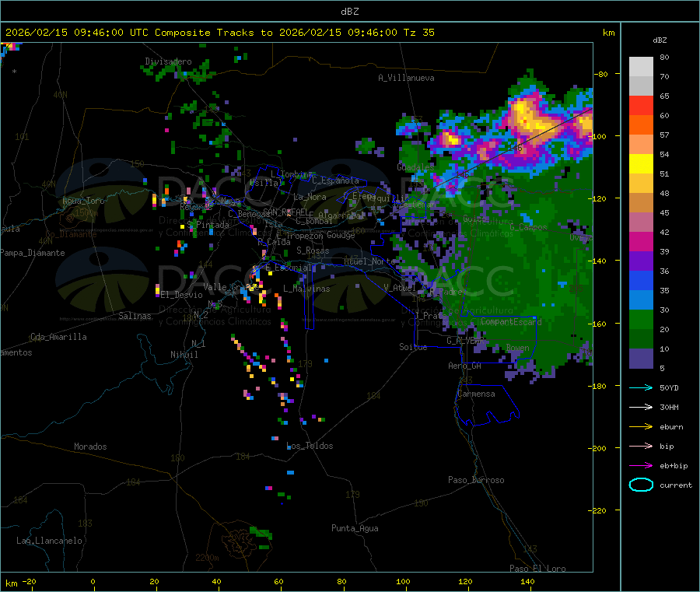Image resolution: width=700 pixels, height=592 pixels.
Task: Select the dark green 20 dBZ swatch
Action: click(641, 339)
